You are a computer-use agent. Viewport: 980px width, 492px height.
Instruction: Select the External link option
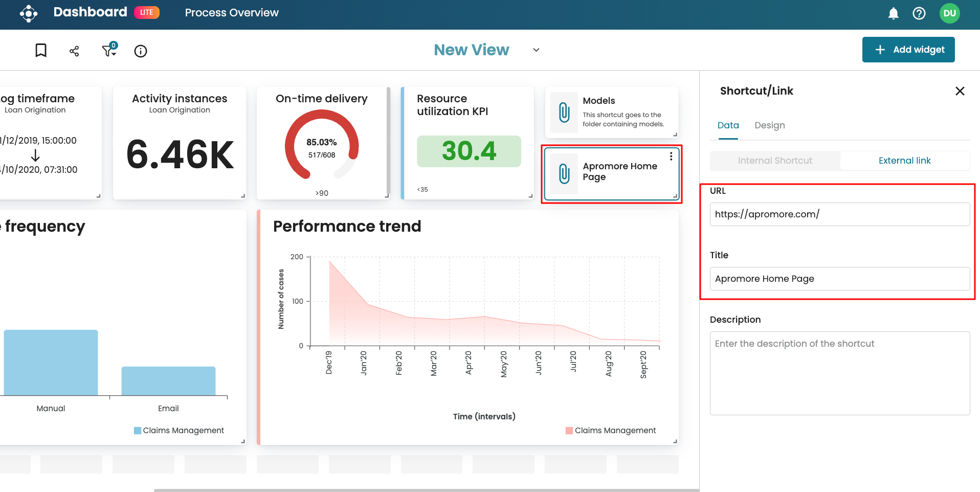point(904,161)
